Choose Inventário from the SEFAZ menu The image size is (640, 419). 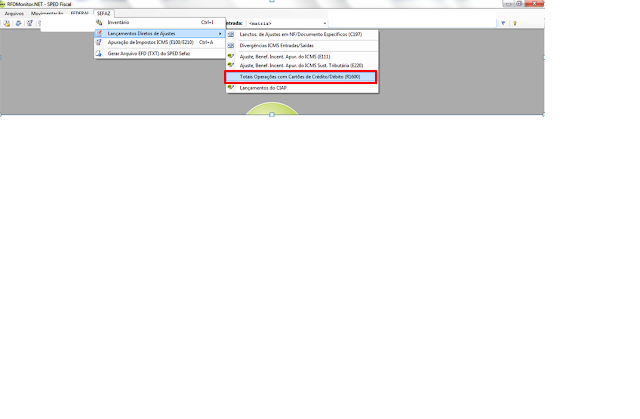(x=160, y=22)
